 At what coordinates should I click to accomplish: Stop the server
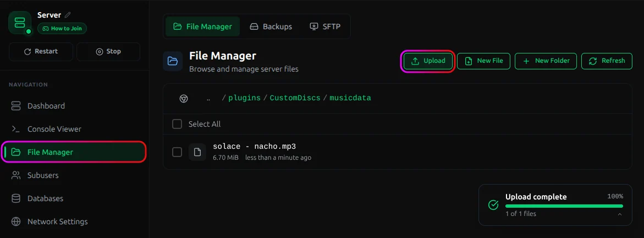point(108,51)
